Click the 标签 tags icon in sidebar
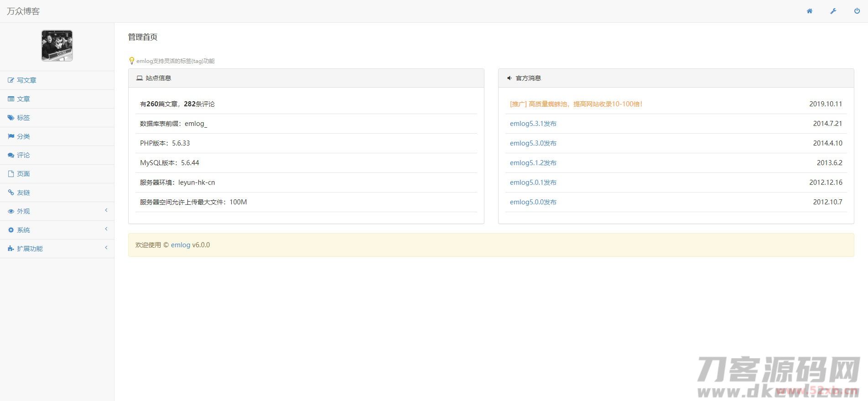Image resolution: width=868 pixels, height=401 pixels. tap(11, 118)
